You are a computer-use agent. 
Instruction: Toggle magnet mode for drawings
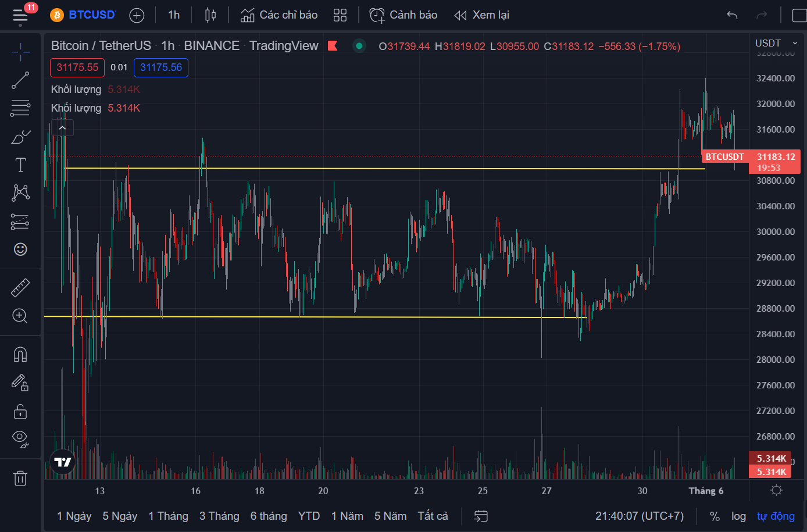[x=20, y=354]
